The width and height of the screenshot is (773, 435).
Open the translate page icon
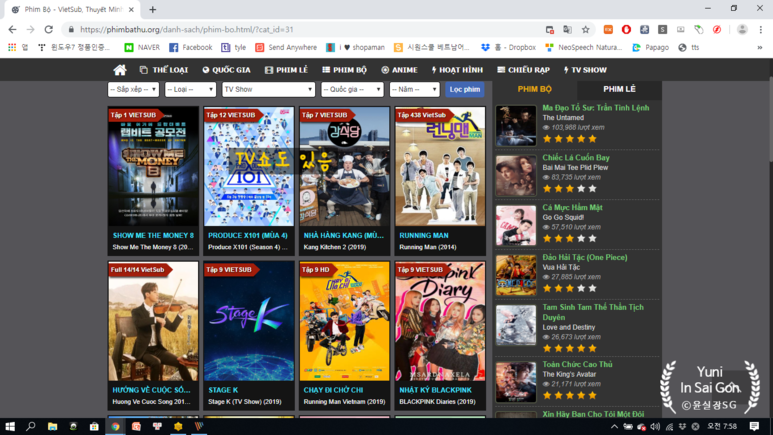click(x=567, y=30)
